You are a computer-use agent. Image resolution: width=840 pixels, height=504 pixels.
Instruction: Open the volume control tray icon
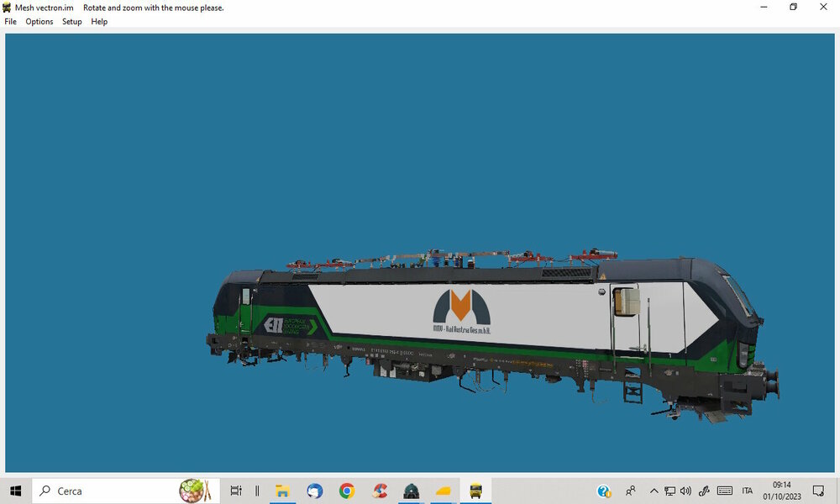tap(685, 491)
